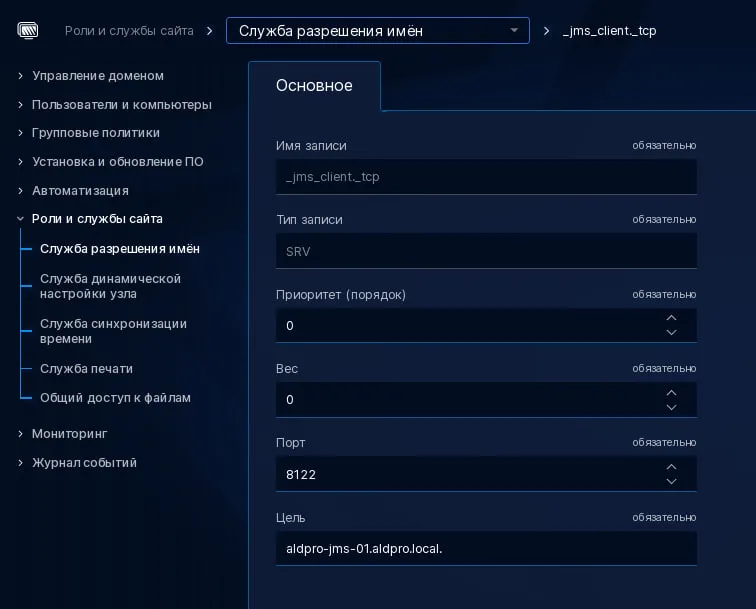
Task: Click the Цель field with aldpro-jms-01.aldpro.local.
Action: tap(486, 549)
